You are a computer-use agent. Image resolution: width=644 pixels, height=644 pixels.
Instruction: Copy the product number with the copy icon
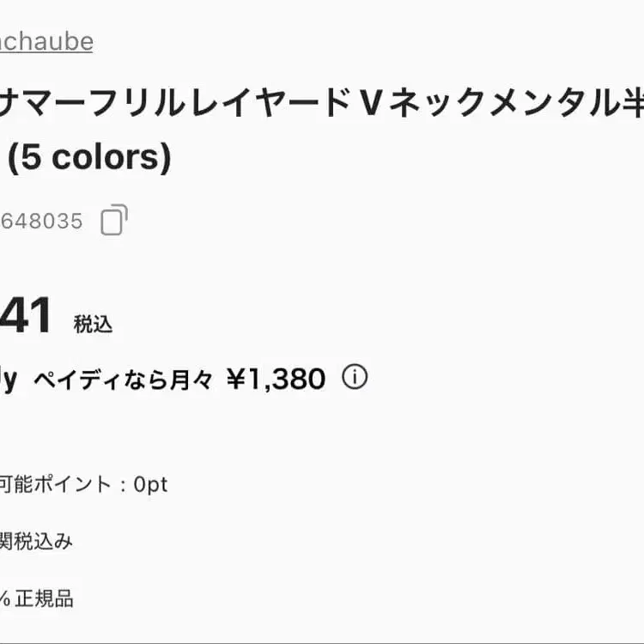(114, 221)
